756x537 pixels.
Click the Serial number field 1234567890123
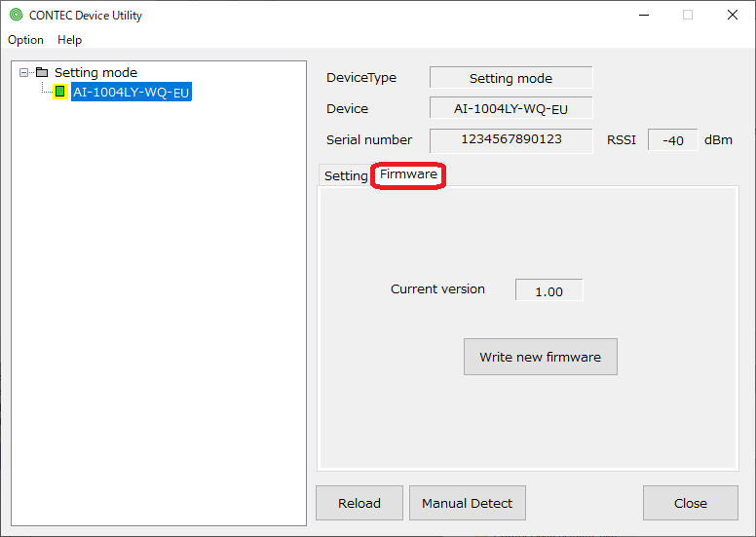click(511, 140)
